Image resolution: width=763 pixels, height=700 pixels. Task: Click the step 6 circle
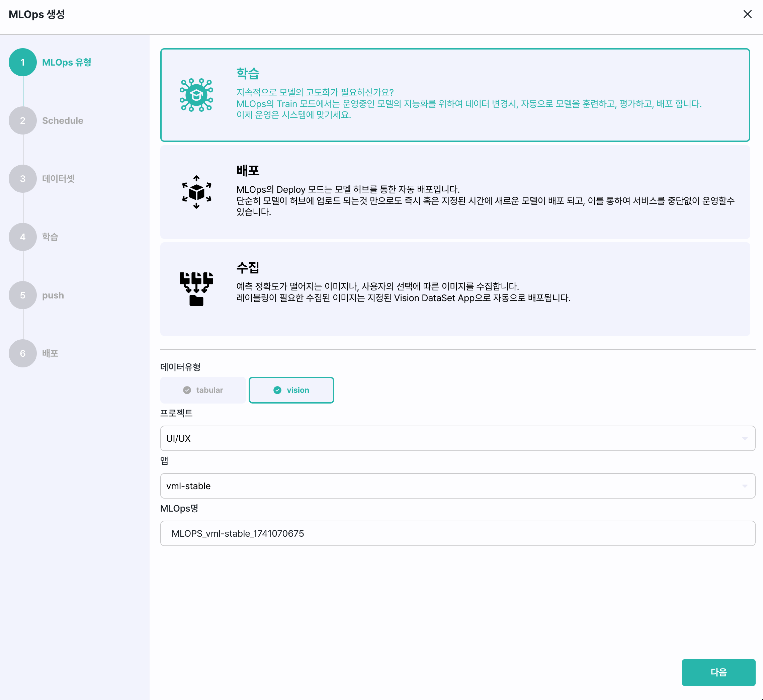[x=23, y=353]
